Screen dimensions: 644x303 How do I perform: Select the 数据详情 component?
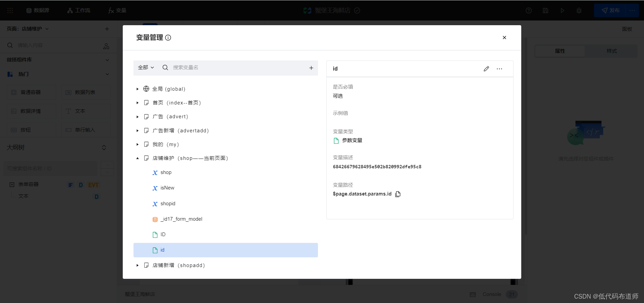[x=32, y=111]
